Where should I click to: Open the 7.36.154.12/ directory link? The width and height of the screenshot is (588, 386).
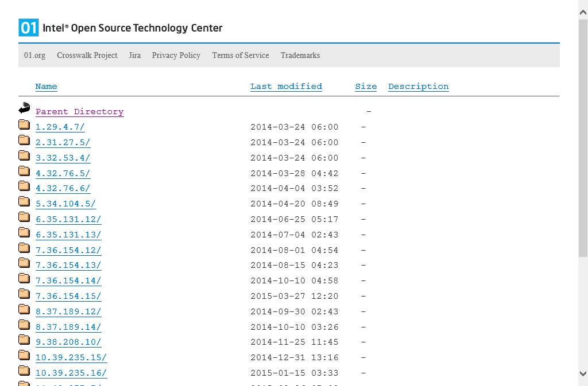68,251
